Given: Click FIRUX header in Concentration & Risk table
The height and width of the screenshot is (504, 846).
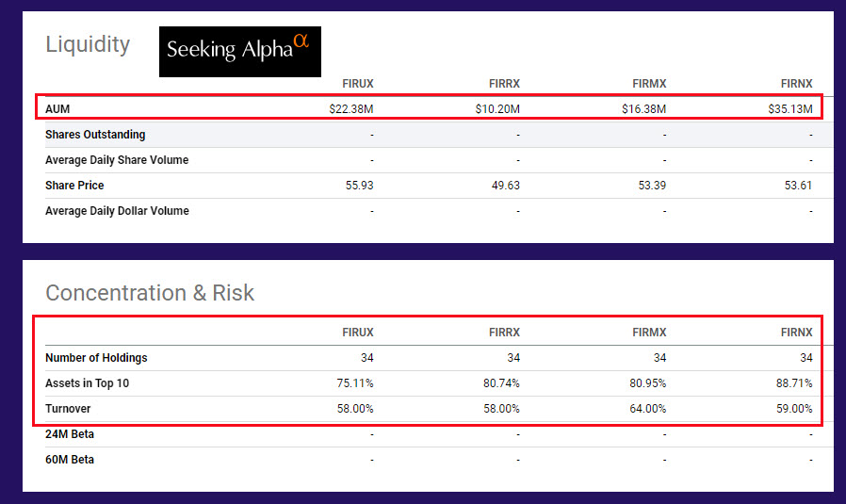Looking at the screenshot, I should point(358,333).
